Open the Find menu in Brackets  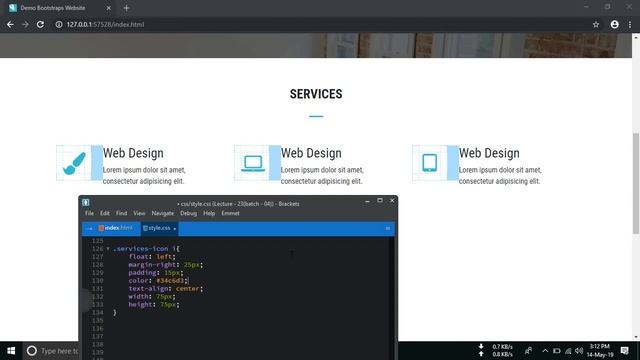[x=121, y=213]
